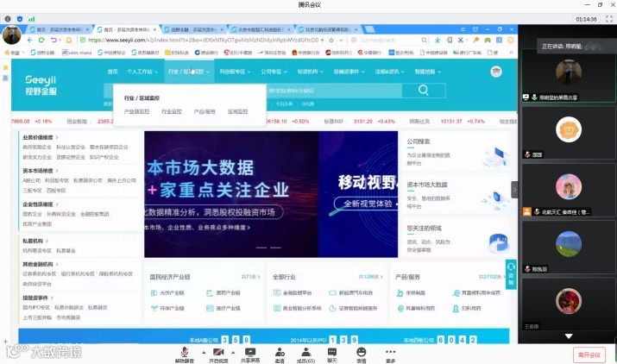Select 产业链监控 in dropdown submenu
Screen dimensions: 617x364
tap(136, 112)
